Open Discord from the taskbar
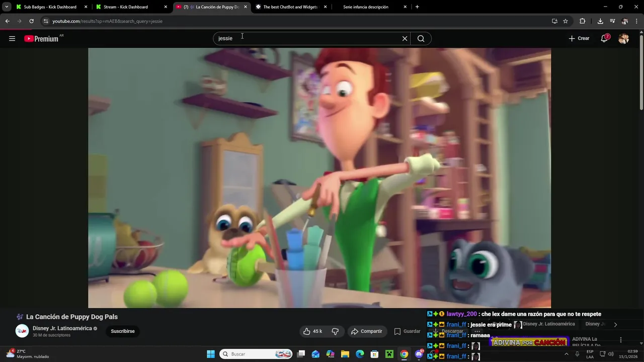This screenshot has width=644, height=362. click(419, 354)
